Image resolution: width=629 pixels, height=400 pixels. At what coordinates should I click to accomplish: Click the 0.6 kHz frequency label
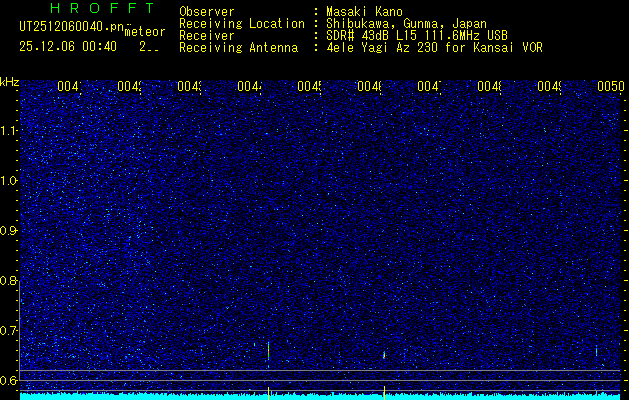pyautogui.click(x=10, y=380)
